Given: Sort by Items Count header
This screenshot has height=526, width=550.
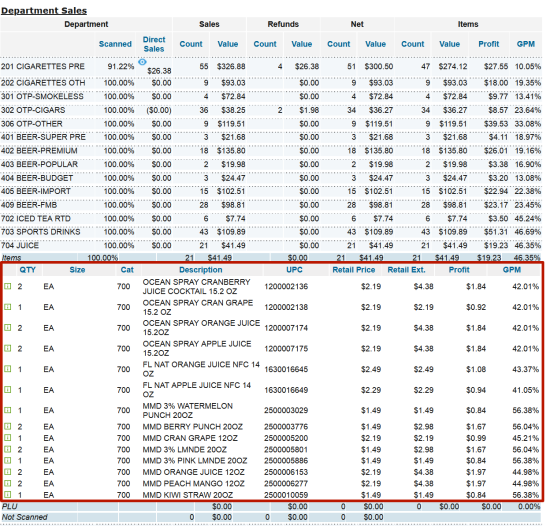Looking at the screenshot, I should [412, 44].
